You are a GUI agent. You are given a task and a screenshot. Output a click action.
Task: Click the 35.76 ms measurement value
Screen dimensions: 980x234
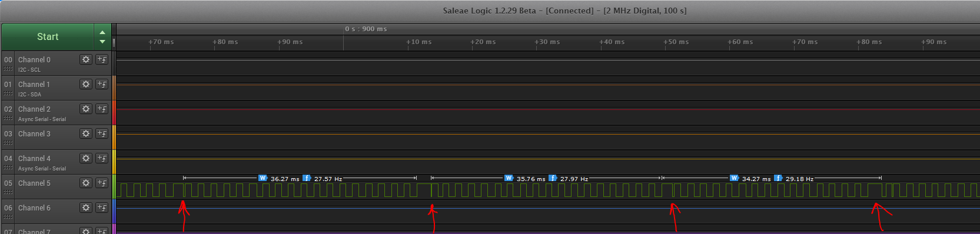point(531,179)
